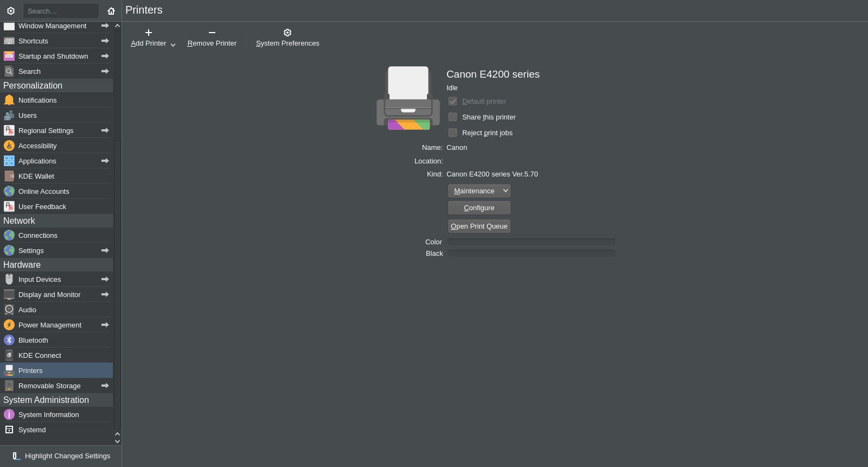Click the Power Management lightning icon
Viewport: 868px width, 467px height.
(x=9, y=325)
